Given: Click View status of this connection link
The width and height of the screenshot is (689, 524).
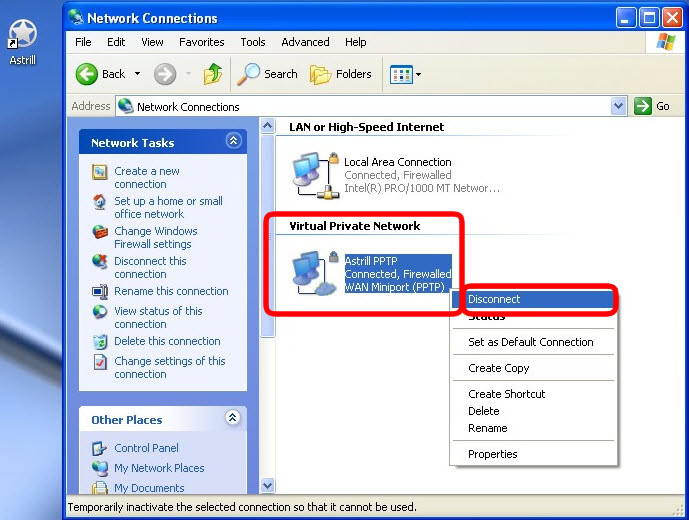Looking at the screenshot, I should [x=158, y=317].
